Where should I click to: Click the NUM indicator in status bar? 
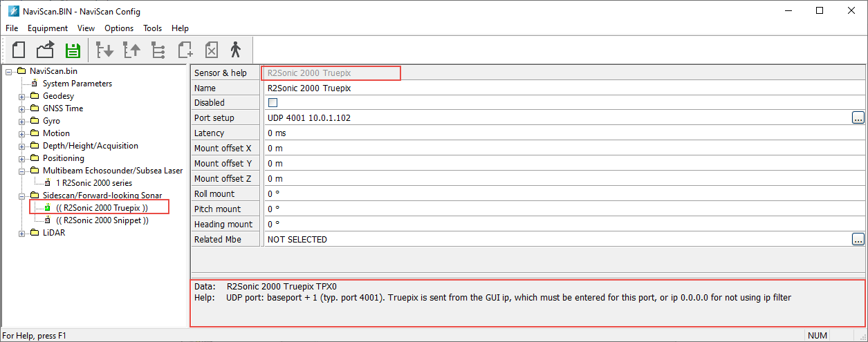pyautogui.click(x=818, y=336)
